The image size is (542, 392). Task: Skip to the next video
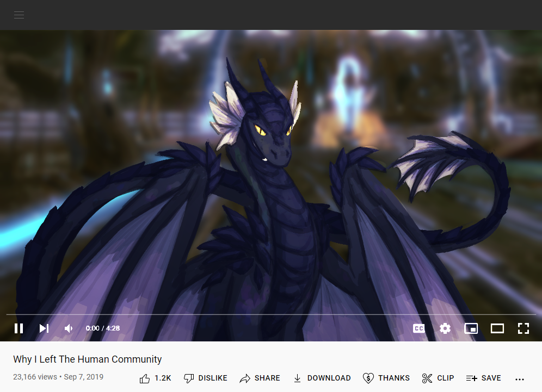[x=44, y=328]
